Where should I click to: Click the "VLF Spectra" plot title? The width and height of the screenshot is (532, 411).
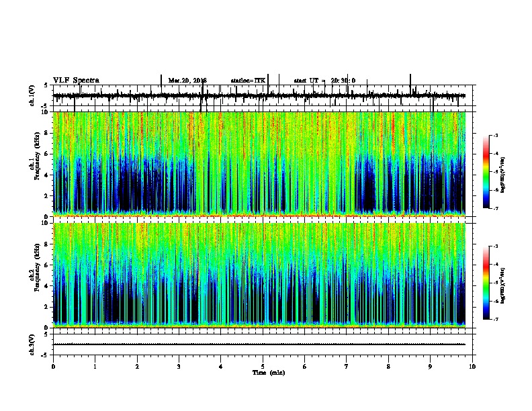tap(76, 81)
